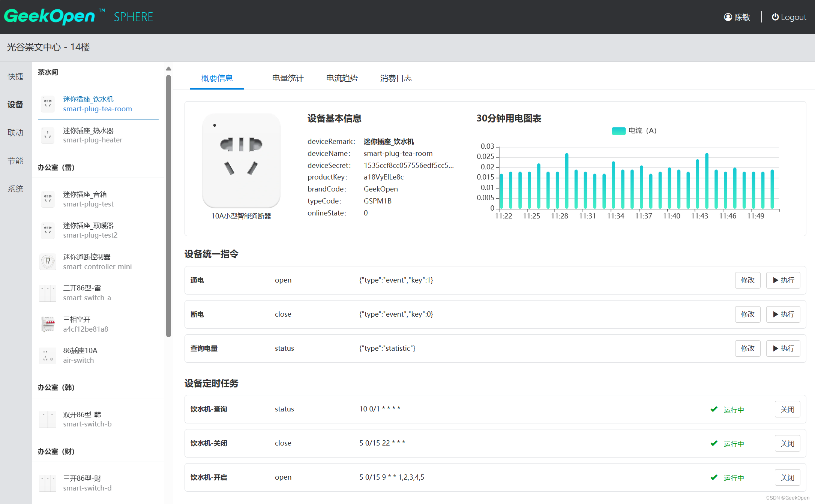Modify the 断电 close command
The height and width of the screenshot is (504, 815).
[747, 314]
